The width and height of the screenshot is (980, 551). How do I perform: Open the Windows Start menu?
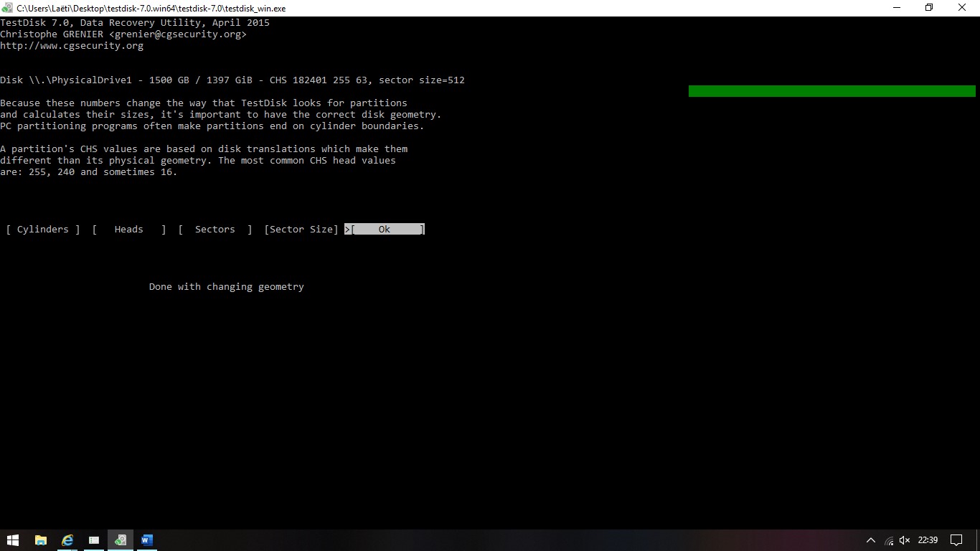click(13, 540)
